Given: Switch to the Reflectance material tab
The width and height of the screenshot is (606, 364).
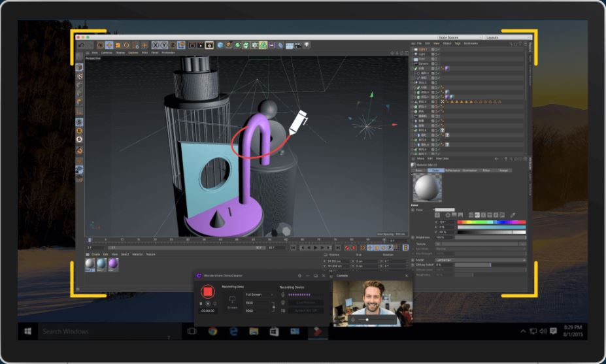Looking at the screenshot, I should pos(452,171).
